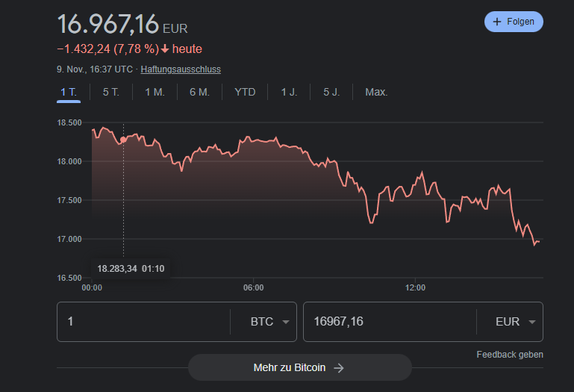Select the 1 T. time range tab

69,93
